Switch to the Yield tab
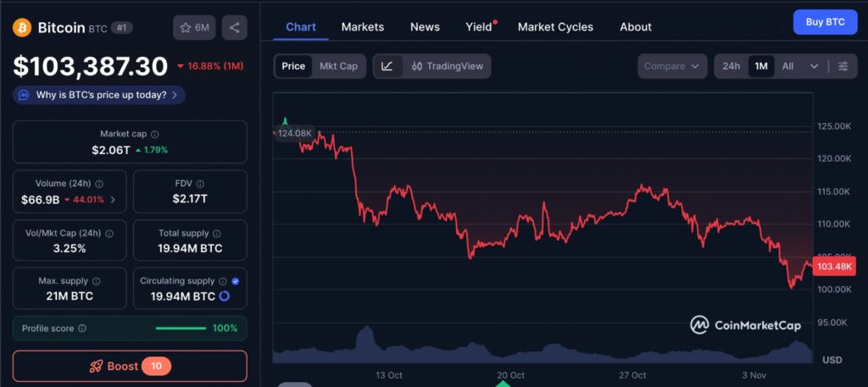This screenshot has height=387, width=868. 479,27
